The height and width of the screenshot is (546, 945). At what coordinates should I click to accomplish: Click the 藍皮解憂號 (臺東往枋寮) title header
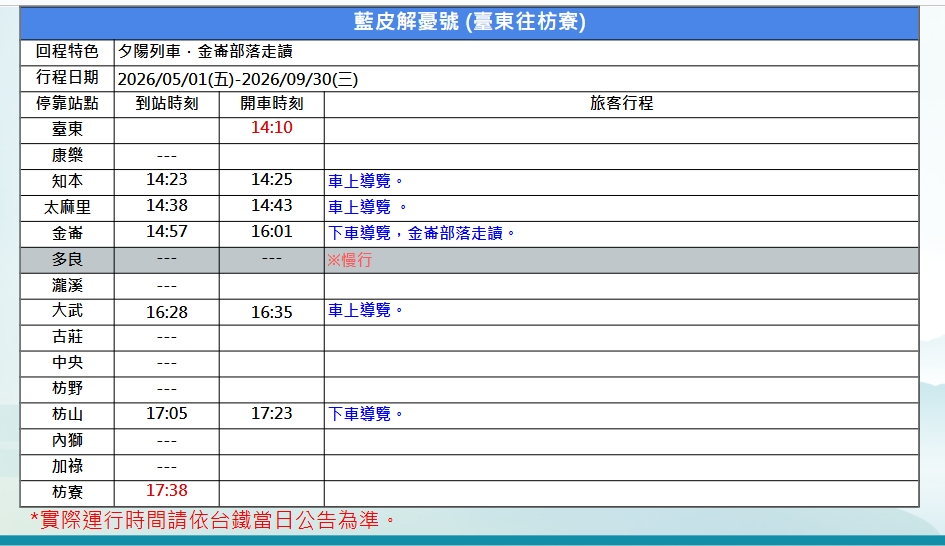point(469,22)
